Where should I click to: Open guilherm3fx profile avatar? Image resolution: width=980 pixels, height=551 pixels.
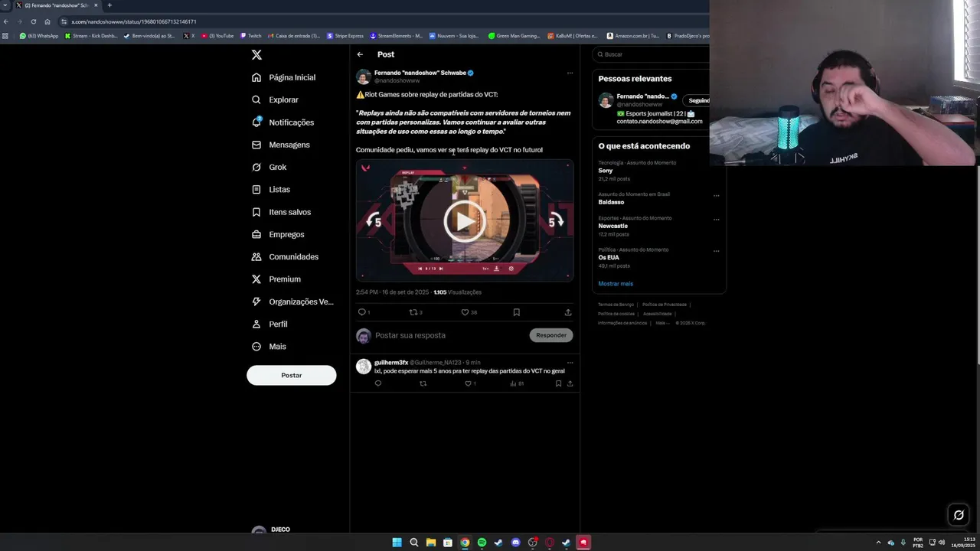point(364,367)
